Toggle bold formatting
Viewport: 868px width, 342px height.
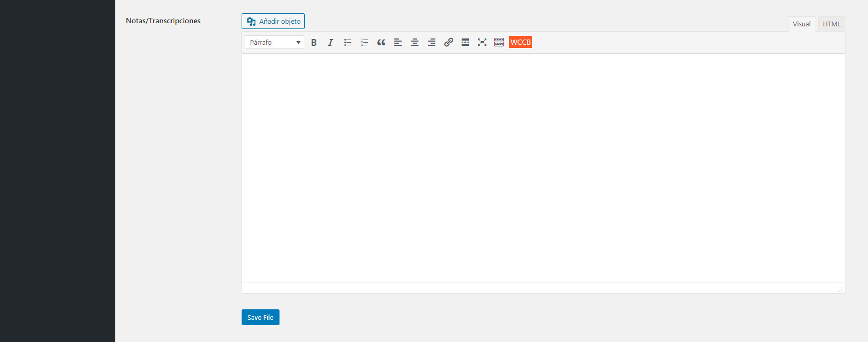pos(314,42)
